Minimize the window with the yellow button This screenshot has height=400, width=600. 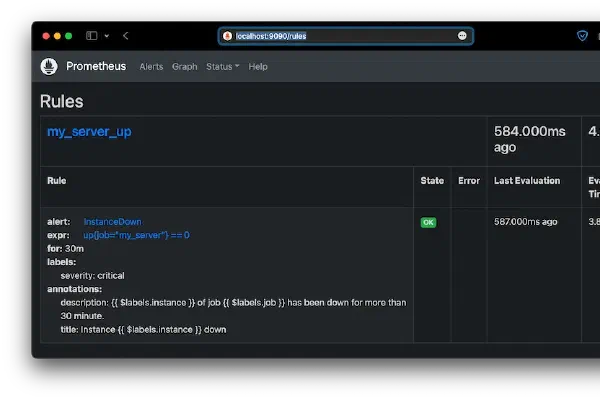click(57, 36)
